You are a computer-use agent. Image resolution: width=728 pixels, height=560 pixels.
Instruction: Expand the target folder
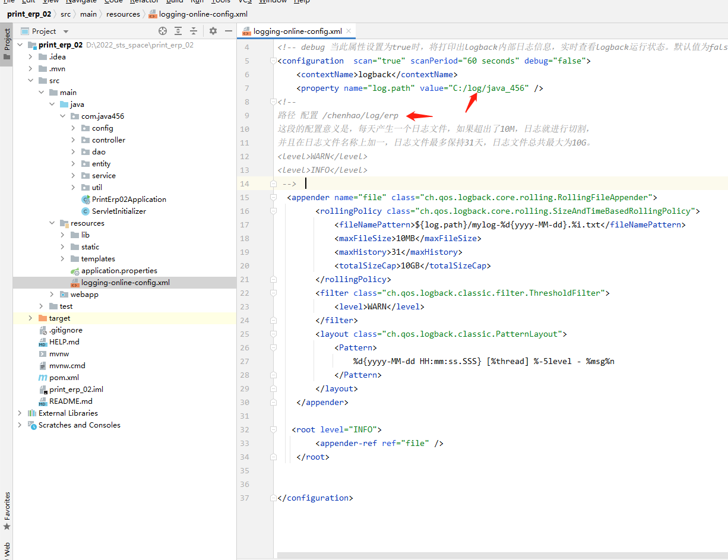(31, 318)
